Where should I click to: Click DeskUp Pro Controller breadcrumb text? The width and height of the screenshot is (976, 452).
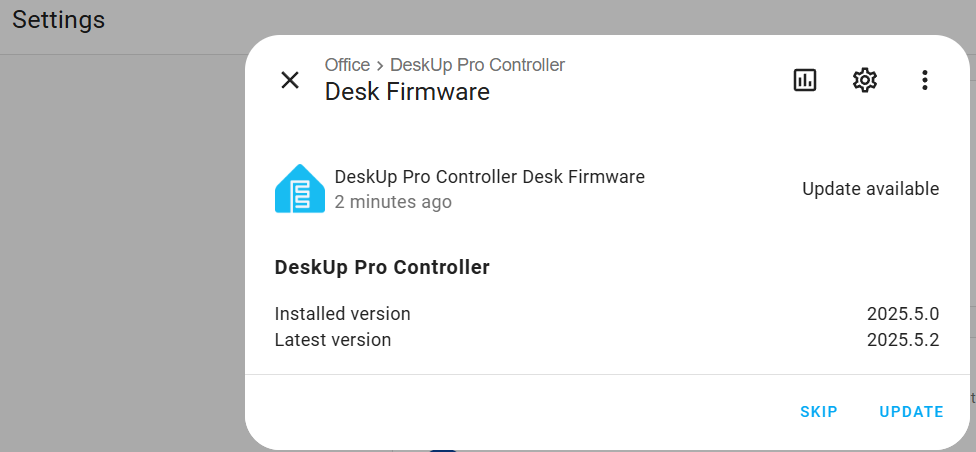tap(477, 65)
